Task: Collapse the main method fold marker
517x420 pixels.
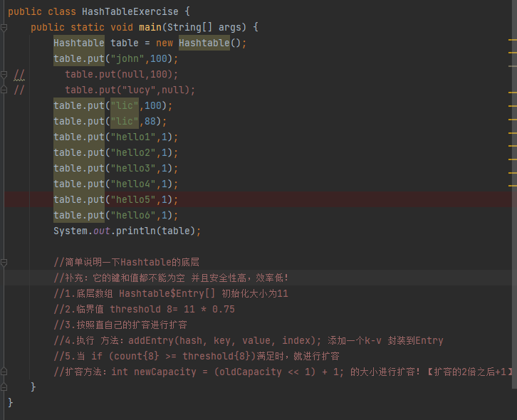Action: coord(4,28)
